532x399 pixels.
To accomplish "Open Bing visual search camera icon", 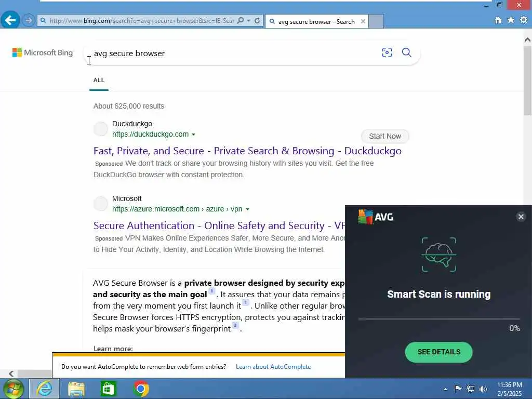I will click(x=387, y=52).
